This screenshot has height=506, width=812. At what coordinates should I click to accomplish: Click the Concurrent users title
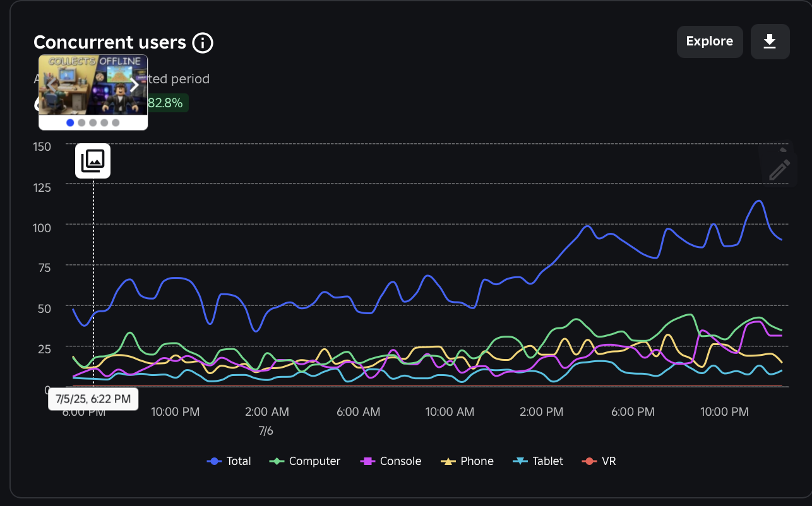pyautogui.click(x=110, y=42)
